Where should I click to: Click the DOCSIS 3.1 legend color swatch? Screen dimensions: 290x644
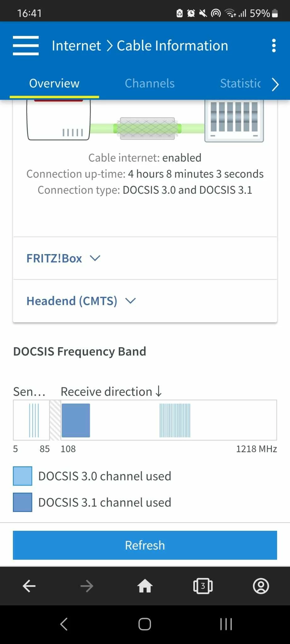pyautogui.click(x=22, y=502)
